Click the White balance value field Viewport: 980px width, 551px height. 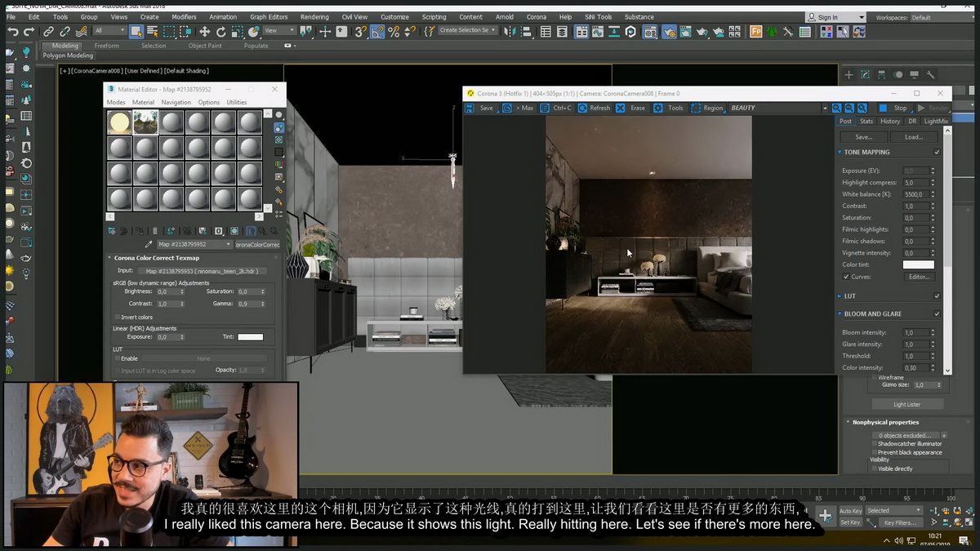(x=914, y=194)
